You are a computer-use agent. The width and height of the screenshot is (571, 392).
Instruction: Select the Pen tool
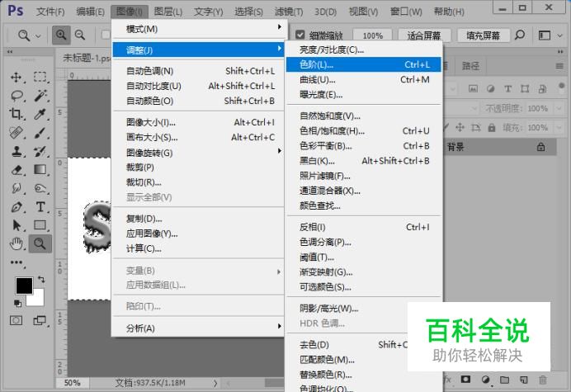[17, 207]
